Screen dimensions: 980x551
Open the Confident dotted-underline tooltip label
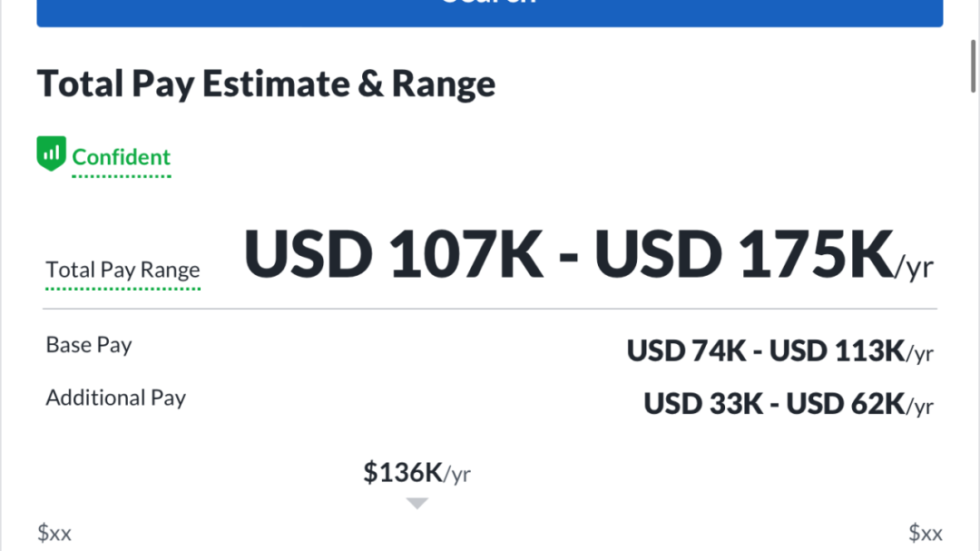click(122, 157)
